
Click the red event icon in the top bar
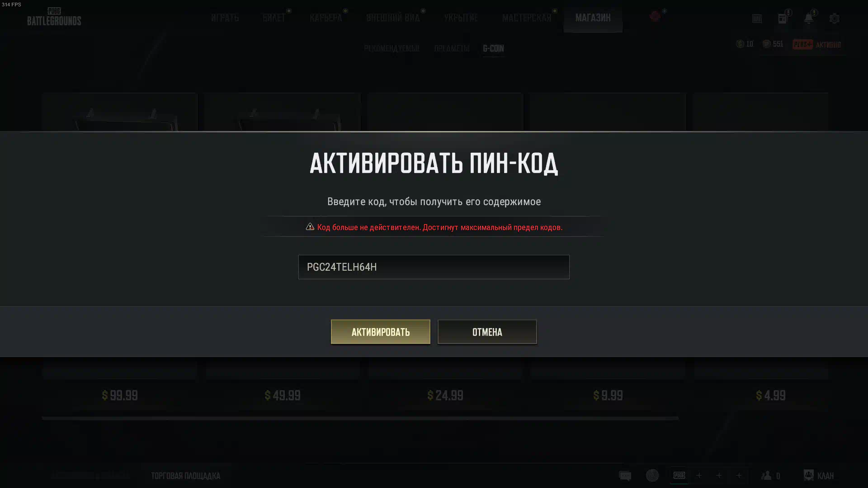[x=655, y=17]
